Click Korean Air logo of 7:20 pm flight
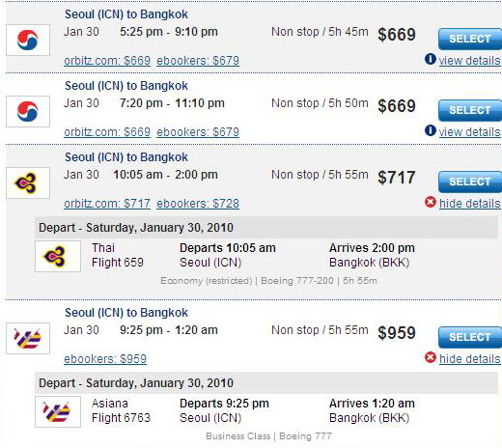This screenshot has height=448, width=502. (x=28, y=111)
